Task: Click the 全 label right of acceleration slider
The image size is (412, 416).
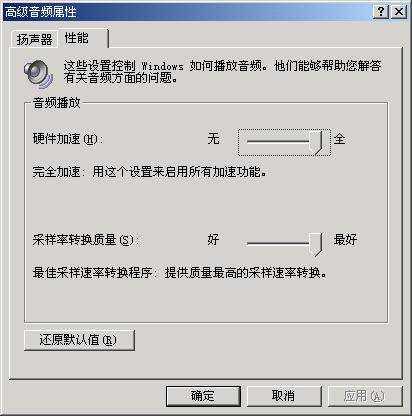Action: (x=340, y=138)
